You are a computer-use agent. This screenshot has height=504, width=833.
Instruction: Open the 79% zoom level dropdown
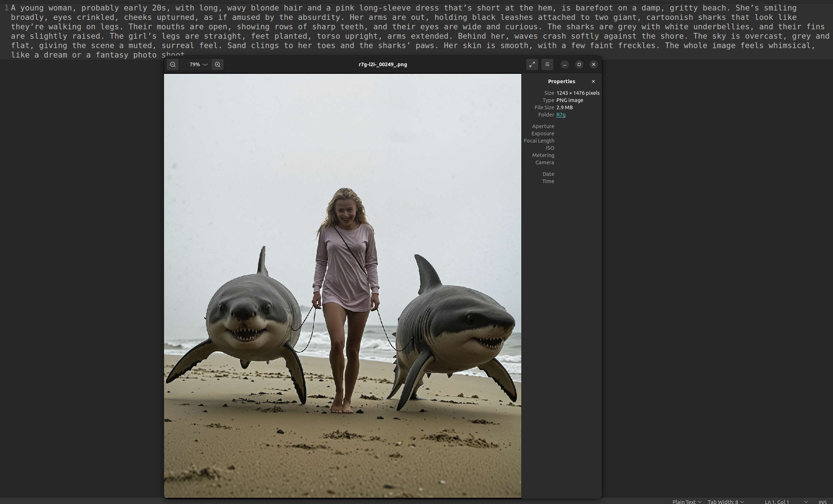[198, 64]
